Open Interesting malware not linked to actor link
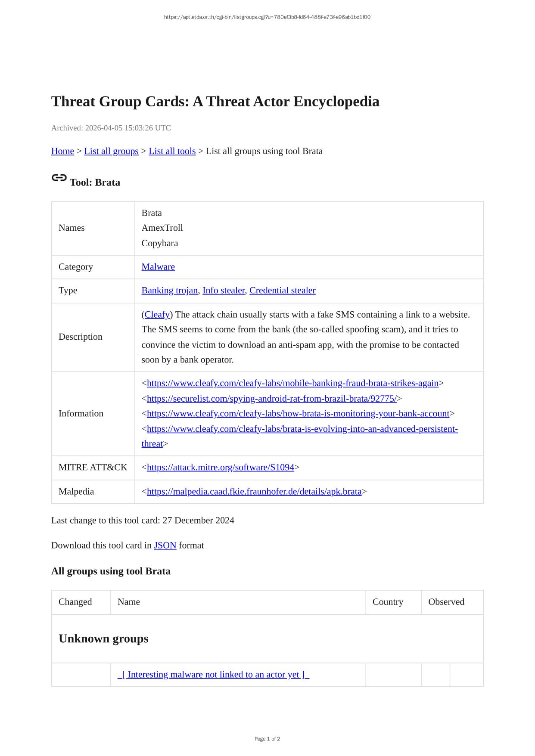 pyautogui.click(x=213, y=675)
